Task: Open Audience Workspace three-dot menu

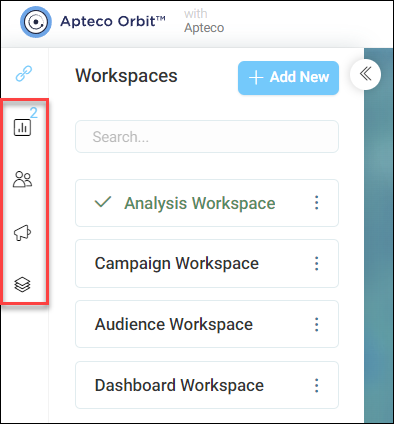Action: pos(317,324)
